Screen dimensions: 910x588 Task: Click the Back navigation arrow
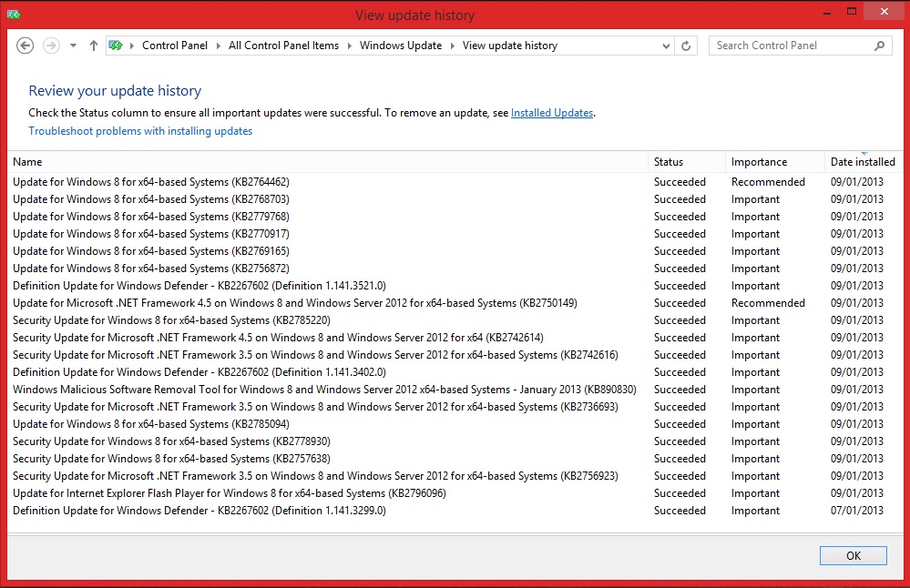(x=25, y=45)
